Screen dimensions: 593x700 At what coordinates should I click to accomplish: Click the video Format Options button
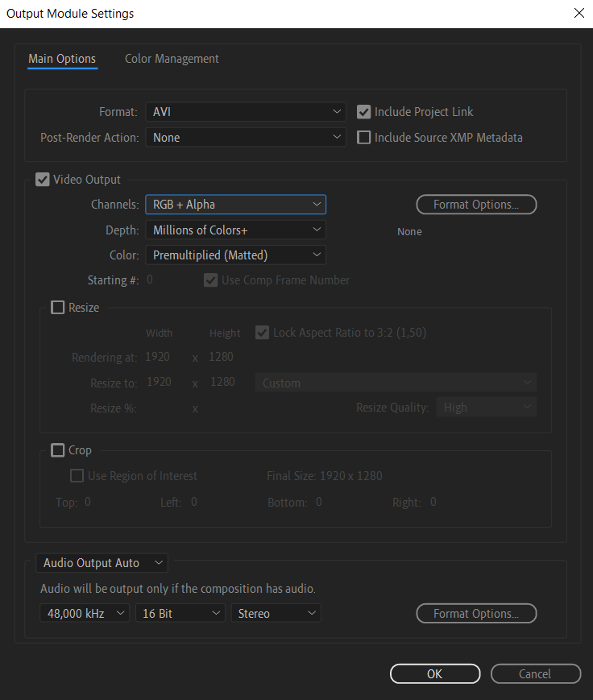pyautogui.click(x=476, y=205)
